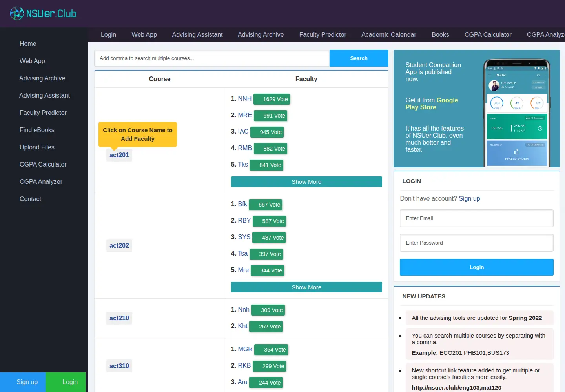Open Upload Files in the sidebar
This screenshot has width=565, height=392.
[37, 147]
